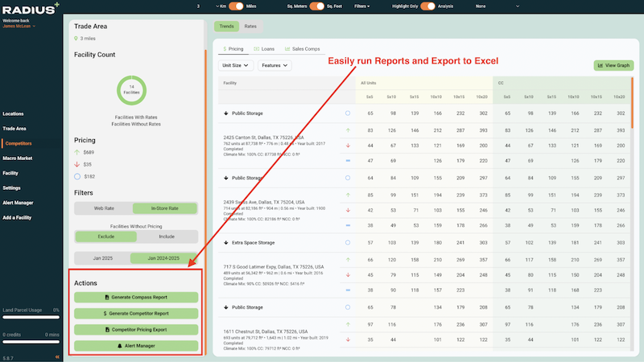Open the None analysis dropdown
Image resolution: width=644 pixels, height=362 pixels.
[x=497, y=6]
